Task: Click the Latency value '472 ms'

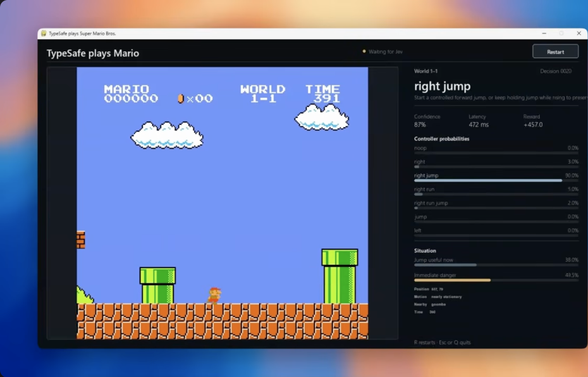Action: [x=479, y=125]
